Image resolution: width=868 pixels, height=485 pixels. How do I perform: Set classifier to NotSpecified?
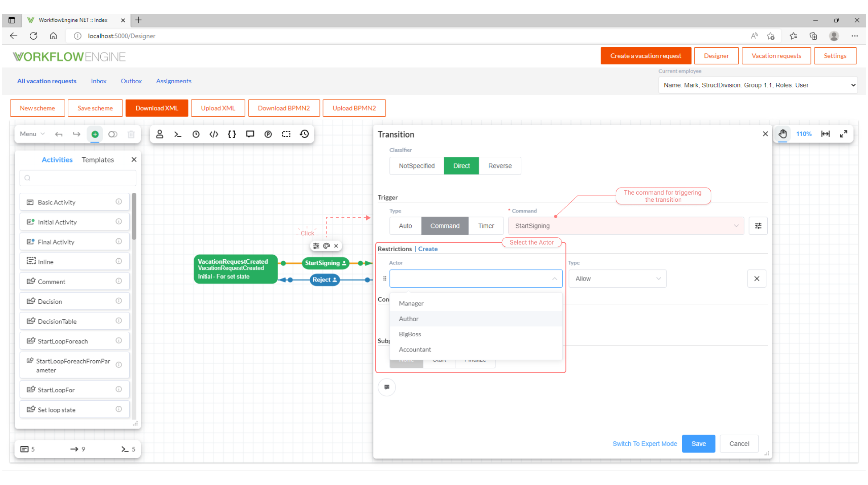click(x=417, y=166)
